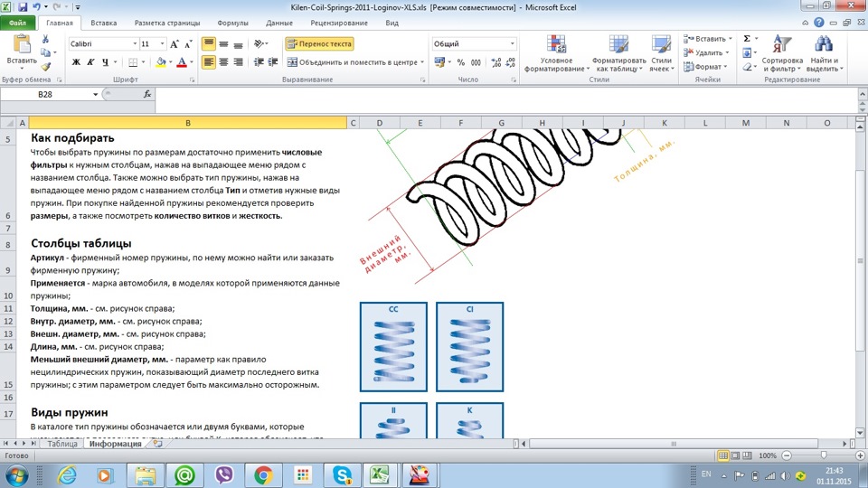Screen dimensions: 868x488
Task: Open Стили ячеек gallery
Action: (x=661, y=53)
